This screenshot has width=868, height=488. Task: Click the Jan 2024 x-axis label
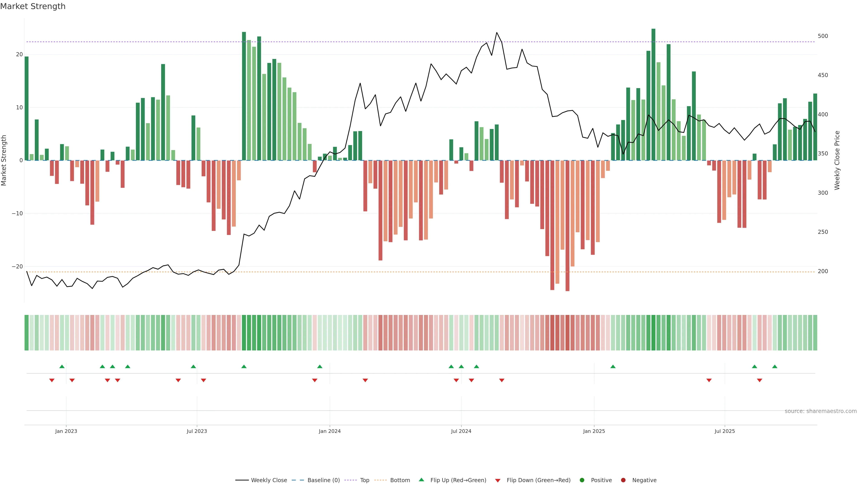(x=330, y=431)
